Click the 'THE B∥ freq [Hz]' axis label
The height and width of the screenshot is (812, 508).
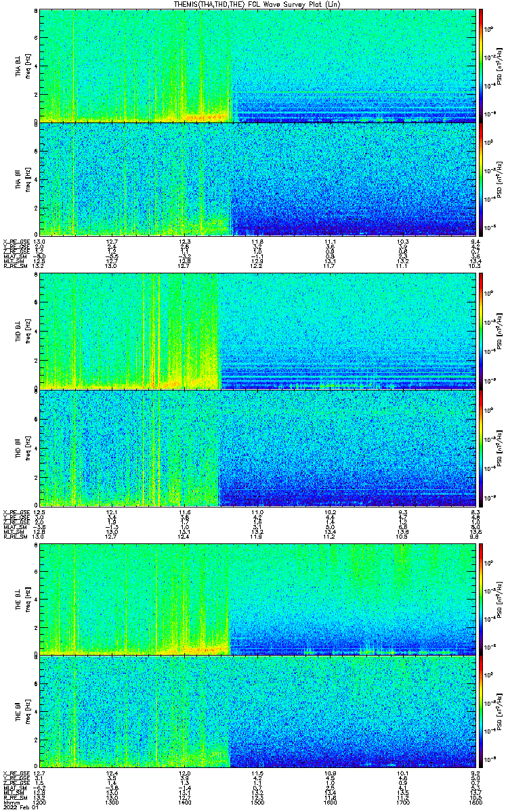24,713
